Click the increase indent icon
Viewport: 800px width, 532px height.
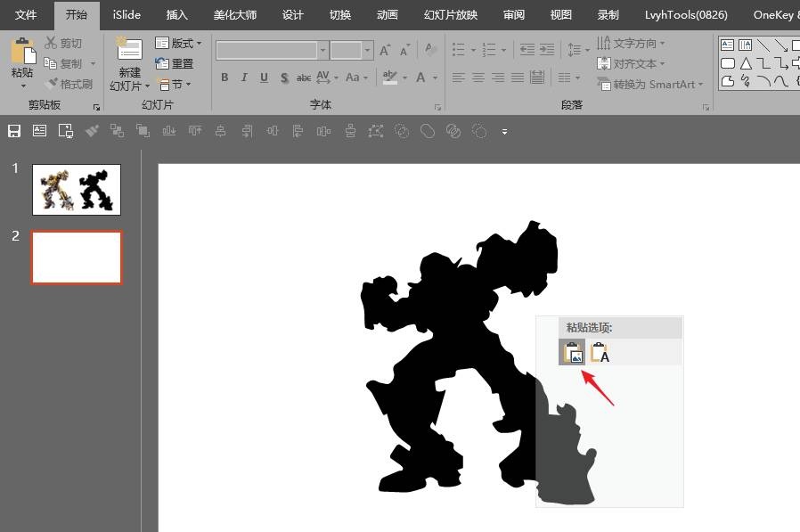click(547, 50)
